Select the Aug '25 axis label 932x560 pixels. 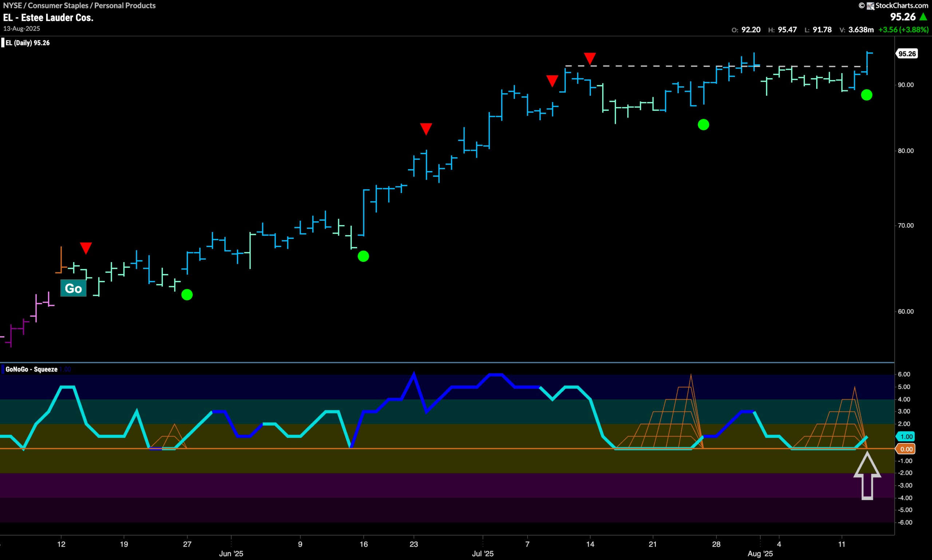click(760, 553)
